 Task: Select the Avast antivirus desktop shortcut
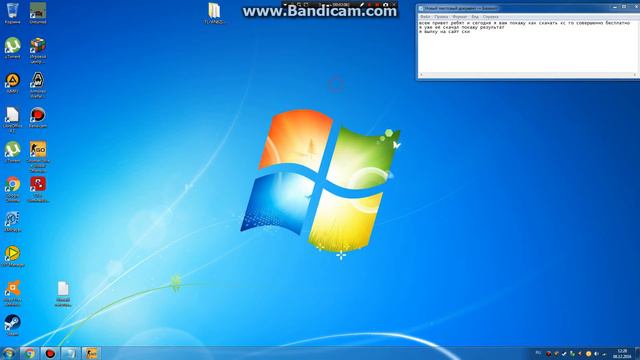point(12,293)
